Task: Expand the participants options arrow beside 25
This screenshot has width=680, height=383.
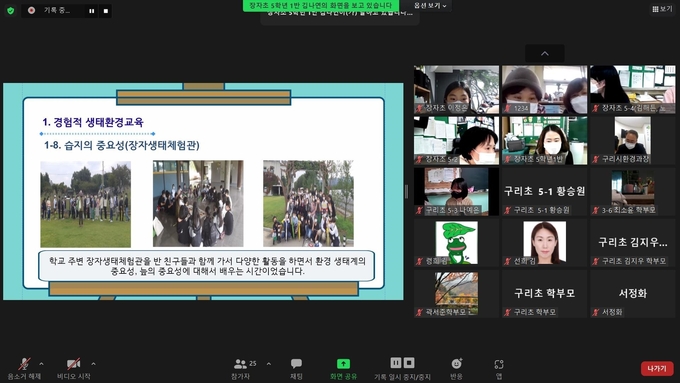Action: 269,363
